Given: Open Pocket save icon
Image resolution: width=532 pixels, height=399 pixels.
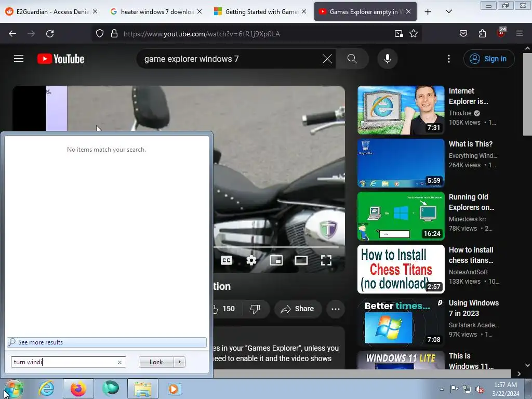Looking at the screenshot, I should coord(463,34).
